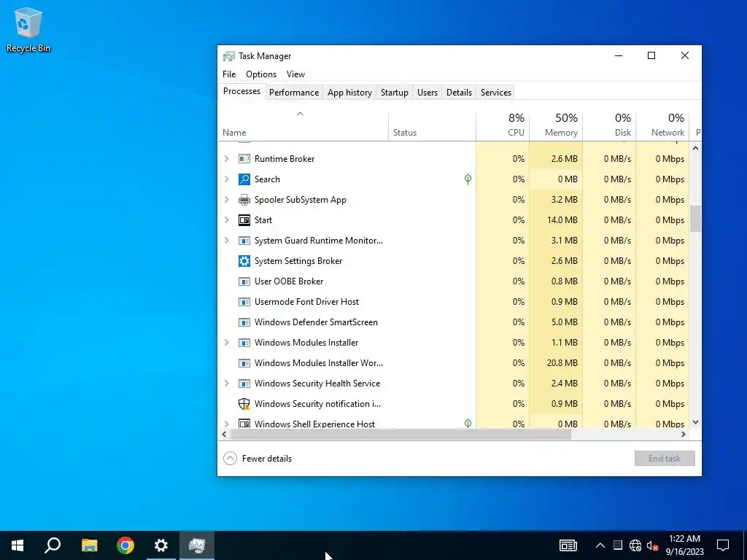Click the suspended leaf icon on Search row
Image resolution: width=747 pixels, height=560 pixels.
pos(468,179)
